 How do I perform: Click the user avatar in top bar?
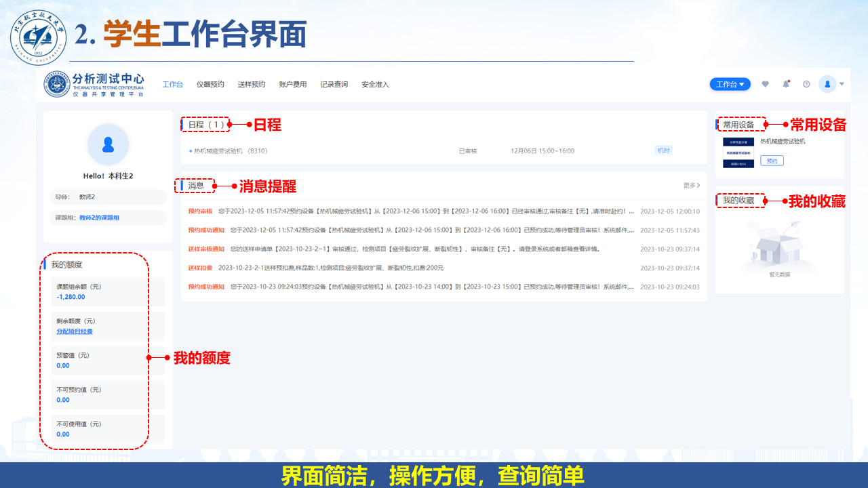tap(827, 84)
